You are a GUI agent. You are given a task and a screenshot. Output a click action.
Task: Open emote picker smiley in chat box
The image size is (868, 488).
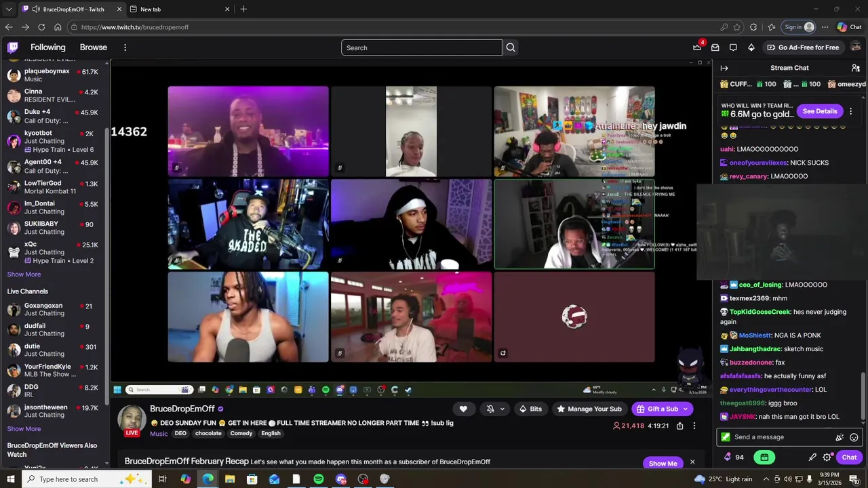[x=854, y=437]
